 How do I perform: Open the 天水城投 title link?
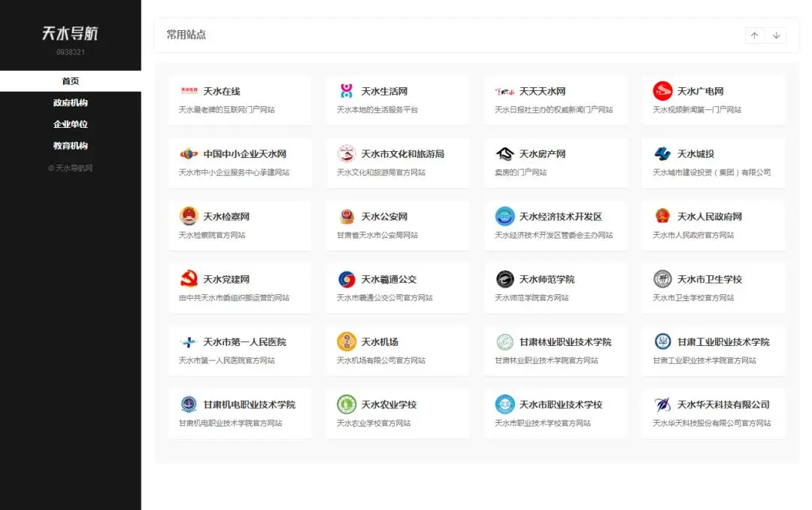click(695, 154)
